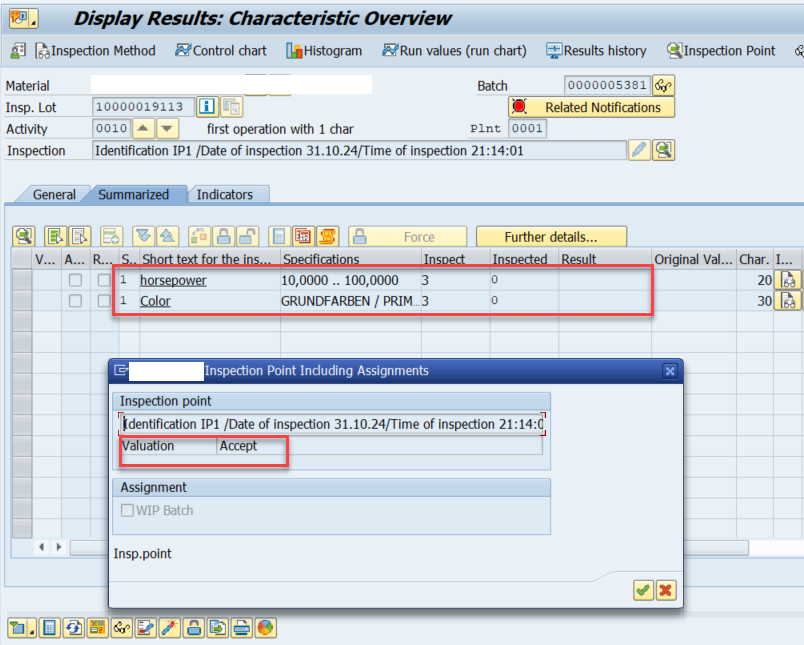Image resolution: width=804 pixels, height=645 pixels.
Task: Step the Activity up with the up arrow
Action: point(144,128)
